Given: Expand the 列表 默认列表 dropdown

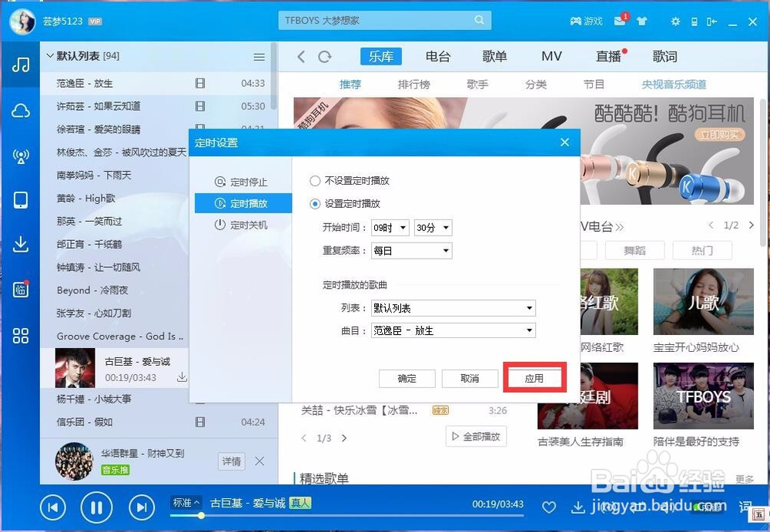Looking at the screenshot, I should point(453,308).
